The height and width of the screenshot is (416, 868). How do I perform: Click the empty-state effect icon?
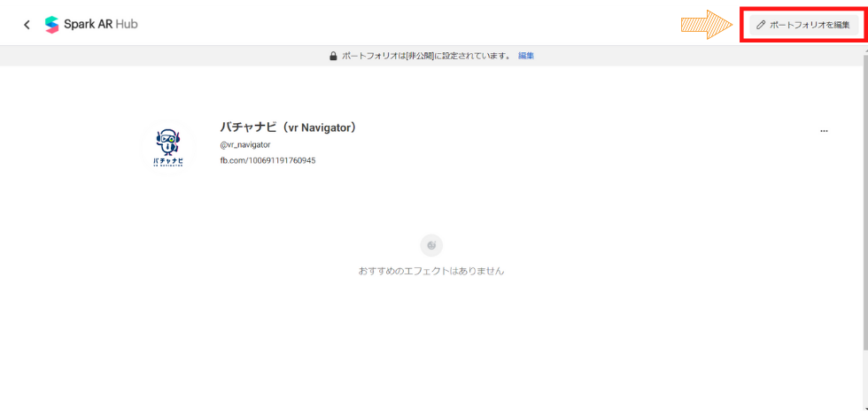pyautogui.click(x=431, y=245)
